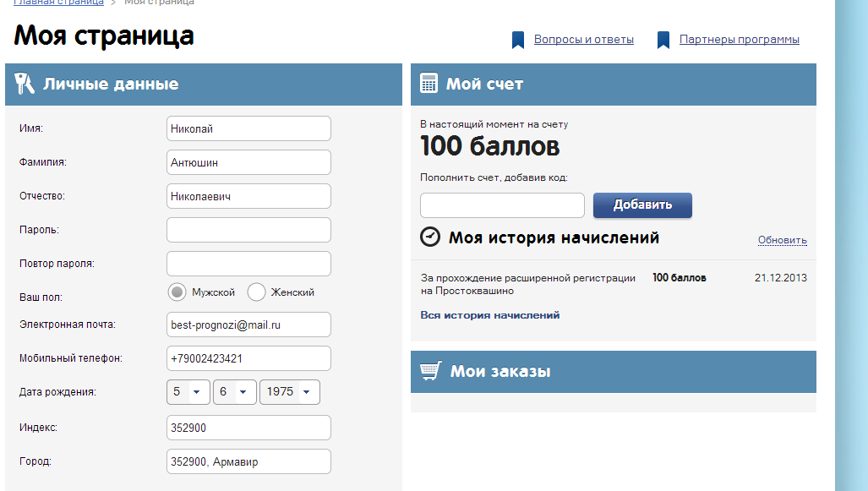
Task: Open the birth year dropdown showing 1975
Action: (290, 392)
